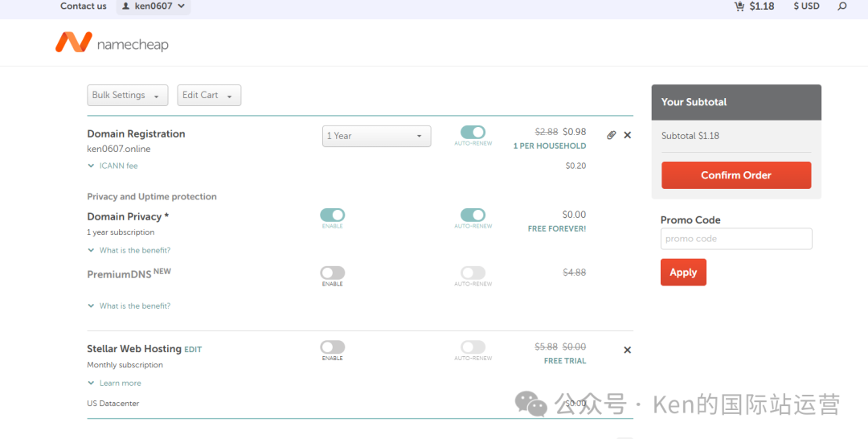Click the Apply promo code button
Screen dimensions: 868x439
pos(683,273)
